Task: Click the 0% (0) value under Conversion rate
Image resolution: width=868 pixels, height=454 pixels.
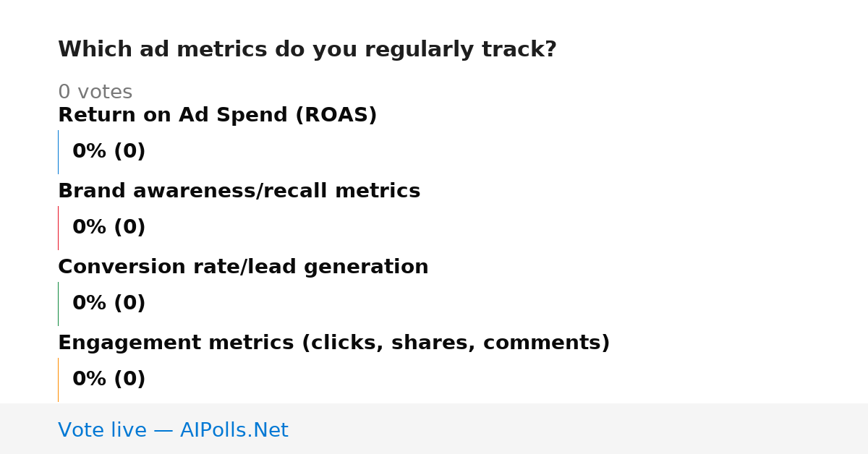Action: [x=109, y=303]
